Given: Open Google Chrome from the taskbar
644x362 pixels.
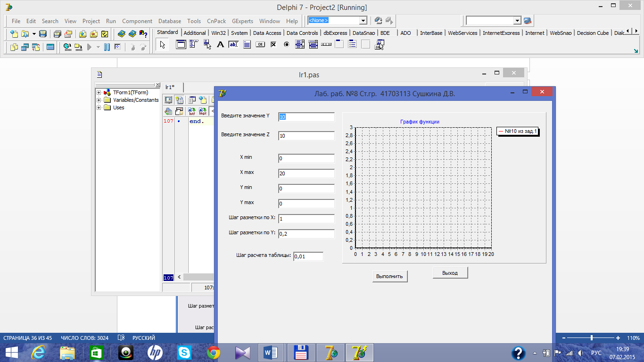Looking at the screenshot, I should pyautogui.click(x=214, y=353).
